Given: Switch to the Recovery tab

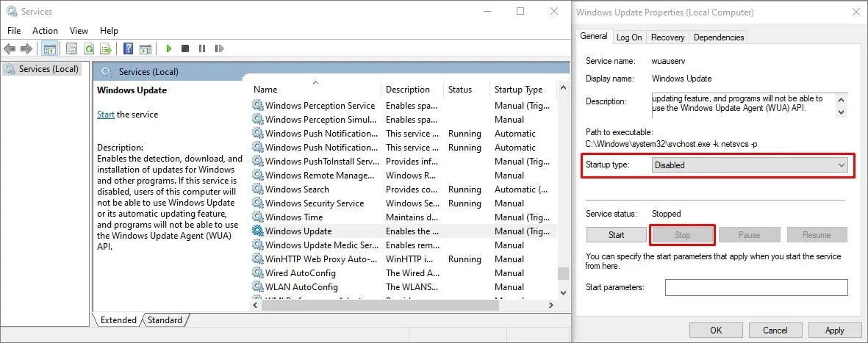Looking at the screenshot, I should coord(667,37).
